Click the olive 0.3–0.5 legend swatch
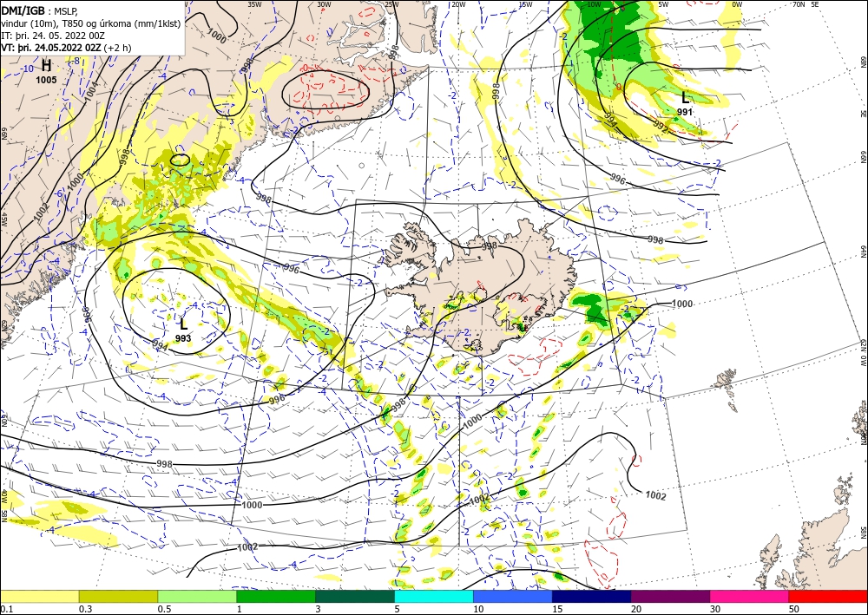 click(118, 596)
